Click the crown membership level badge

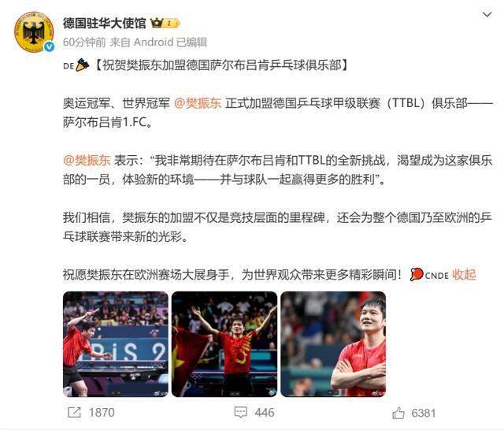tap(165, 23)
